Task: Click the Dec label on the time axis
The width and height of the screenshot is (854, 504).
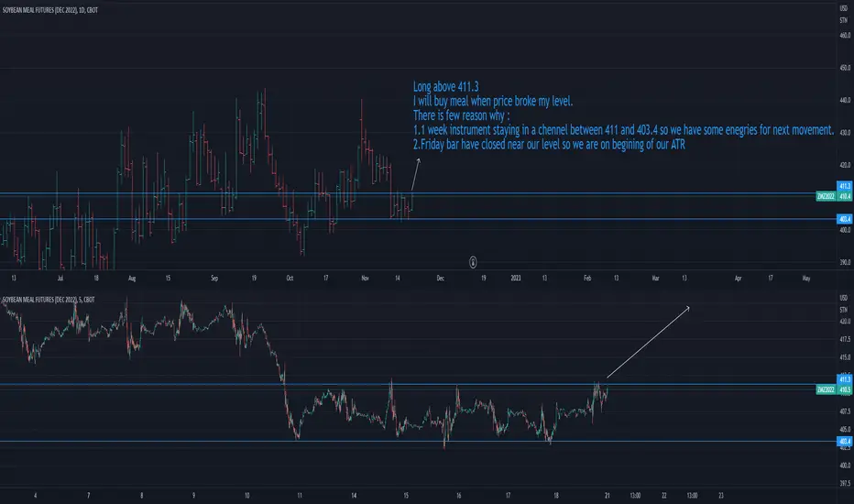Action: 440,278
